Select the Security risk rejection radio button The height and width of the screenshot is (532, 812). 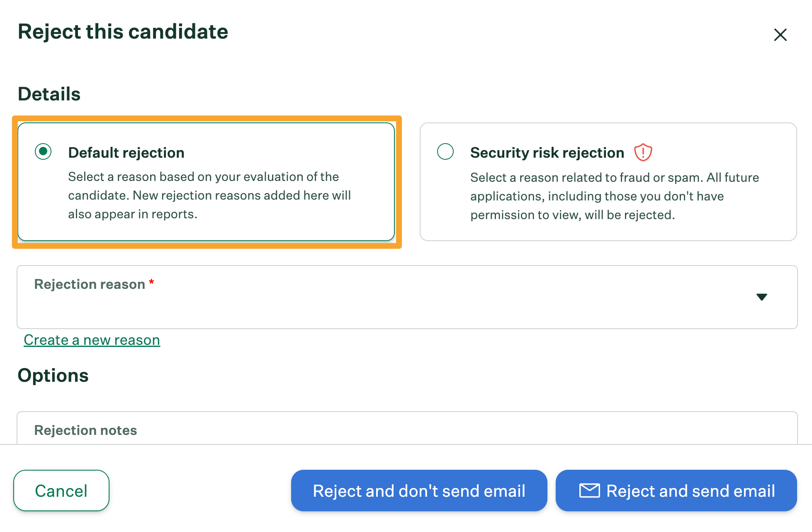coord(445,151)
